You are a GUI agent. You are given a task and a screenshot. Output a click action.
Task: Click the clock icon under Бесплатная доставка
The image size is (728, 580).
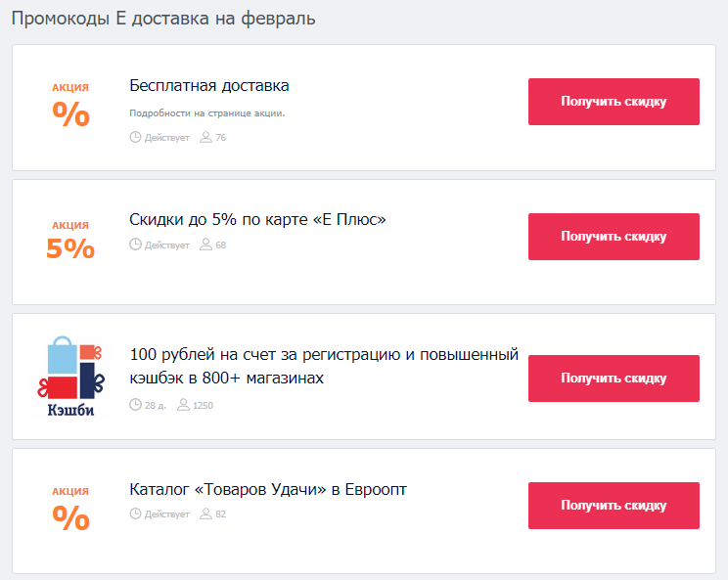(135, 137)
